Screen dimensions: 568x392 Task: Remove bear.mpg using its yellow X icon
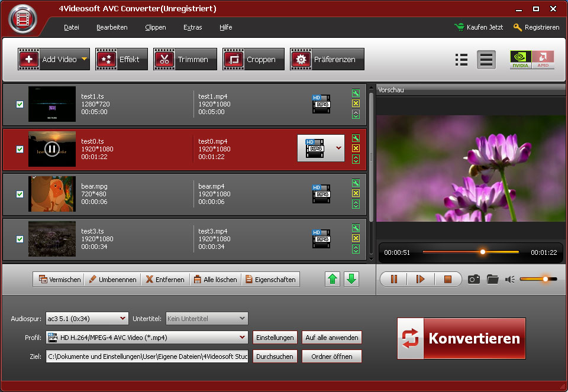click(x=356, y=193)
